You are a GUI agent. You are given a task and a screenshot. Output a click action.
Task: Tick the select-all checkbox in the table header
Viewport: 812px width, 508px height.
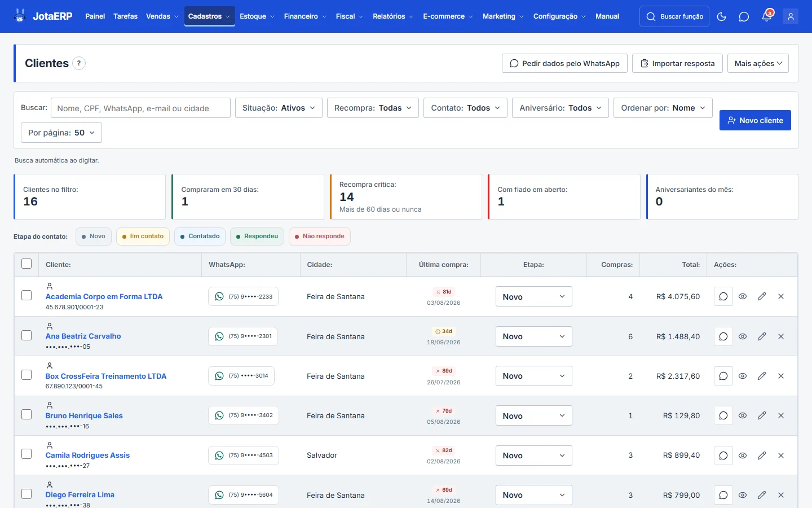point(27,264)
